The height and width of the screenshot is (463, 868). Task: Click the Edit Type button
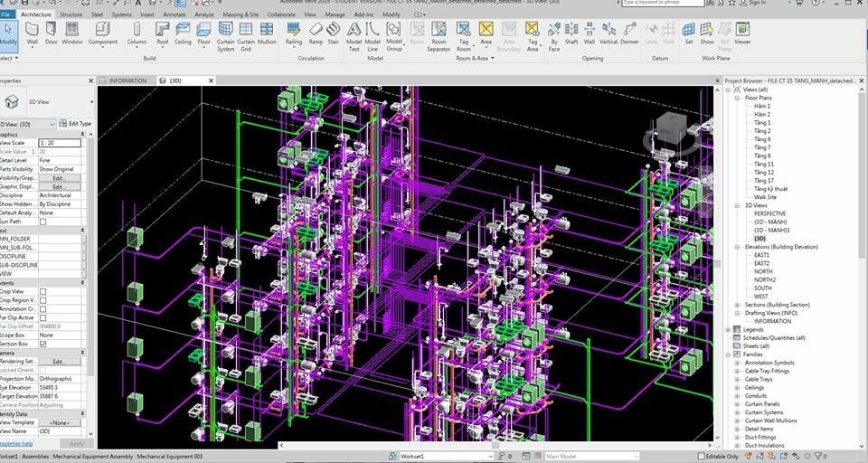pos(75,123)
